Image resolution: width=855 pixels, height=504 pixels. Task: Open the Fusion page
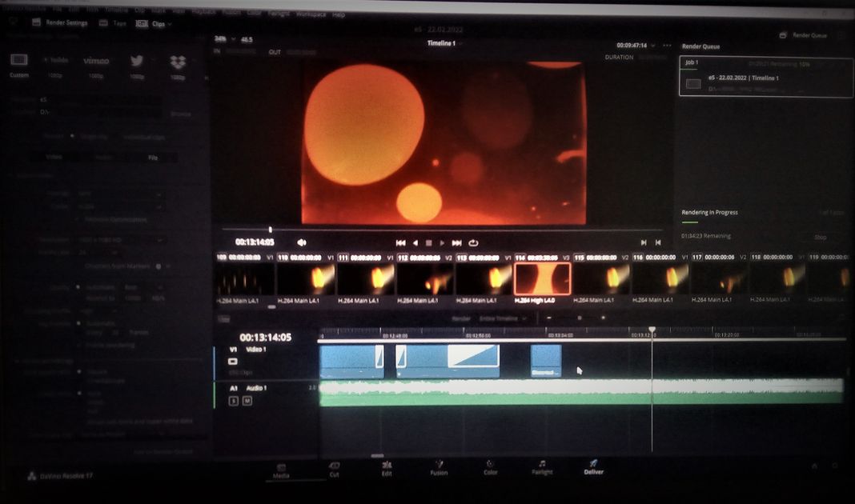tap(439, 467)
